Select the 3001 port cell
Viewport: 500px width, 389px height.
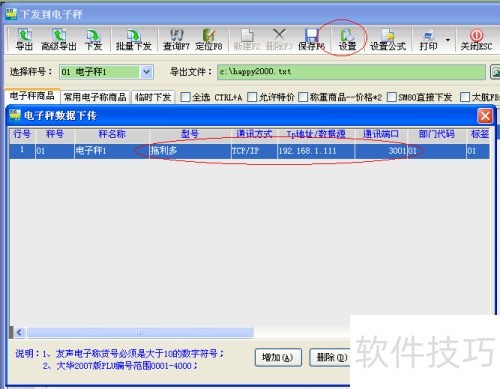click(x=381, y=151)
